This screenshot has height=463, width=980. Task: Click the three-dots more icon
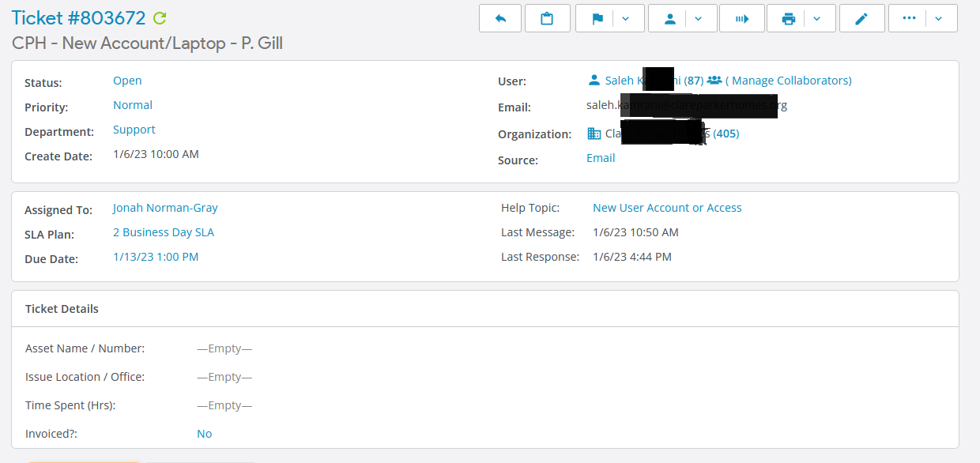[909, 19]
